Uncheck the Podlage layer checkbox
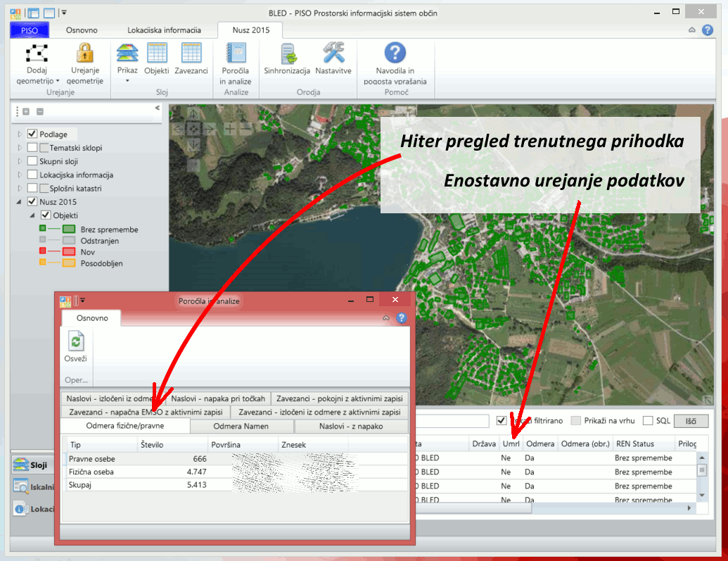 [x=32, y=134]
